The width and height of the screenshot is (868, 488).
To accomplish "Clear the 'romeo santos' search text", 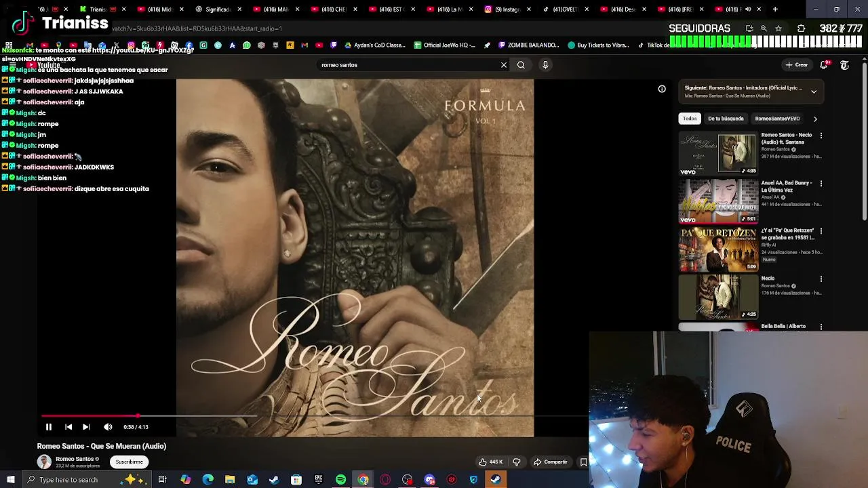I will click(x=504, y=65).
